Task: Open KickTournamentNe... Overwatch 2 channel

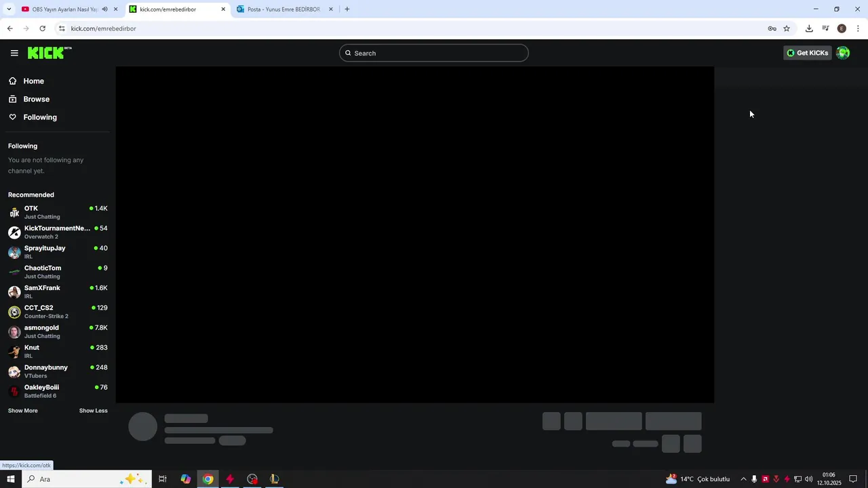Action: 58,232
